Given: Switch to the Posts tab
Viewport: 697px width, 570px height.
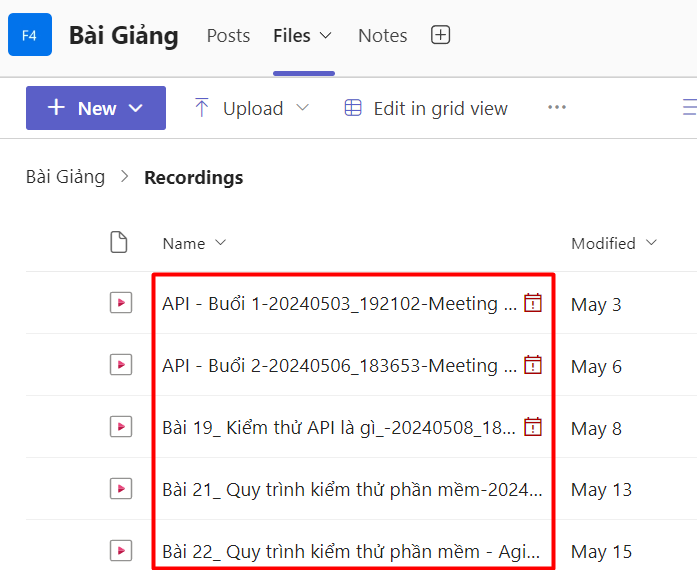Looking at the screenshot, I should click(x=228, y=35).
